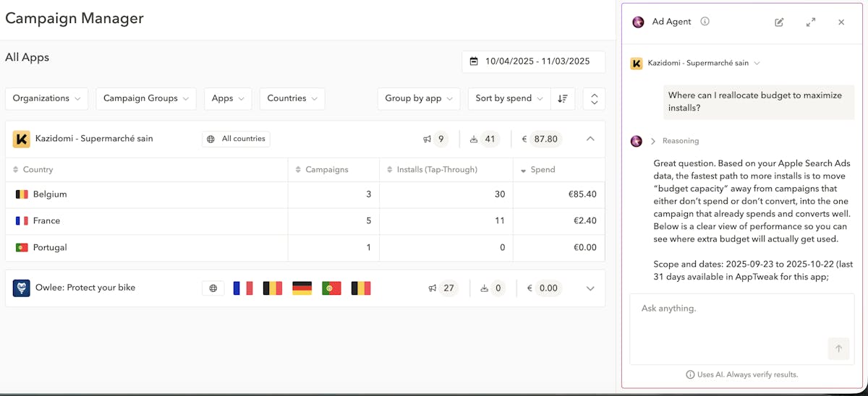Viewport: 868px width, 396px height.
Task: Sort table by Spend column header
Action: point(542,170)
